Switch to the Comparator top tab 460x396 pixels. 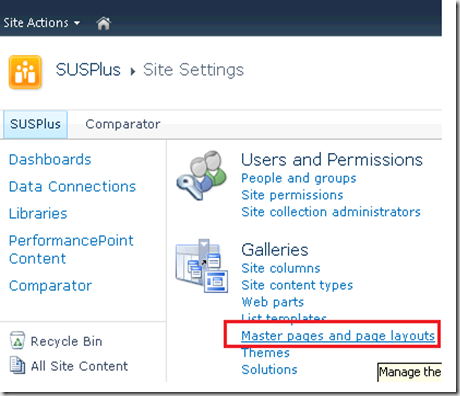(x=123, y=124)
